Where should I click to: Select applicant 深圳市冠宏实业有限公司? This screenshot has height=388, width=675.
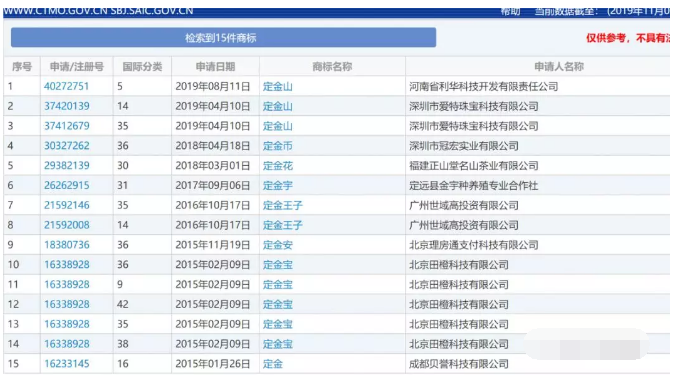coord(464,146)
